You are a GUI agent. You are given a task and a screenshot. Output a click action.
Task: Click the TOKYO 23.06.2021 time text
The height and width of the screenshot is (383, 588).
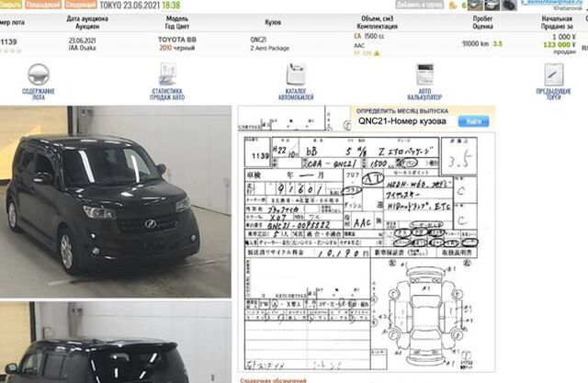point(140,5)
